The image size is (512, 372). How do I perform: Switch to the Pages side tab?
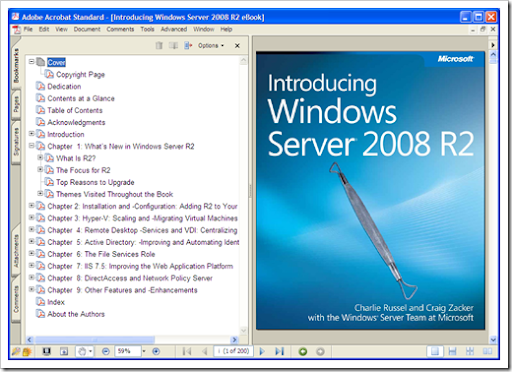(16, 104)
